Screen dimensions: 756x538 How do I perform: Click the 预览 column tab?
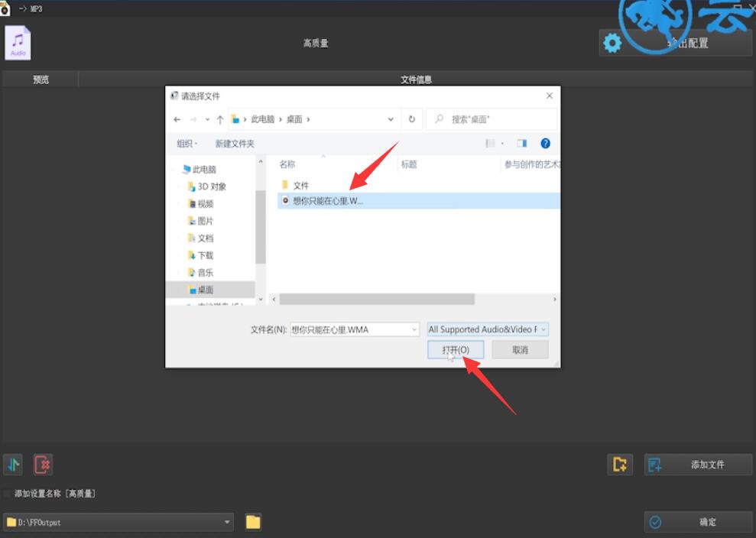41,79
